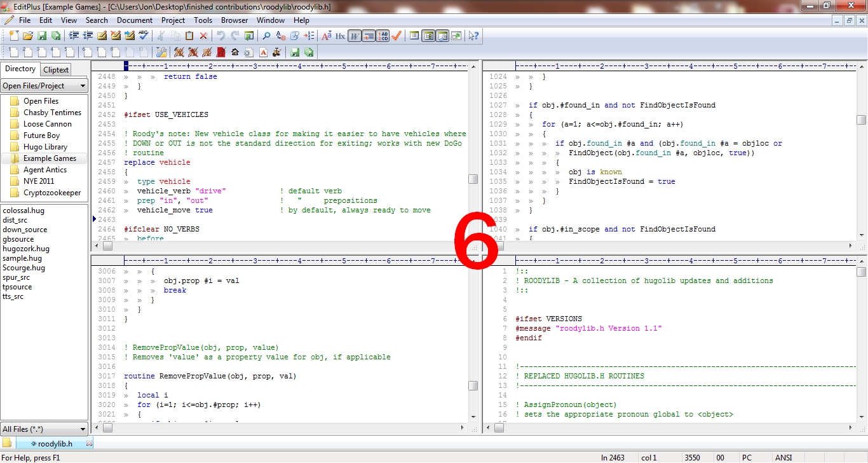Click the context Help pointer icon

473,36
